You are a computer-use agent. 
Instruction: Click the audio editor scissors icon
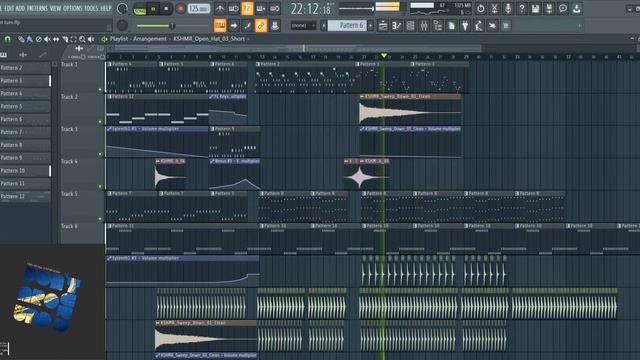pyautogui.click(x=494, y=8)
